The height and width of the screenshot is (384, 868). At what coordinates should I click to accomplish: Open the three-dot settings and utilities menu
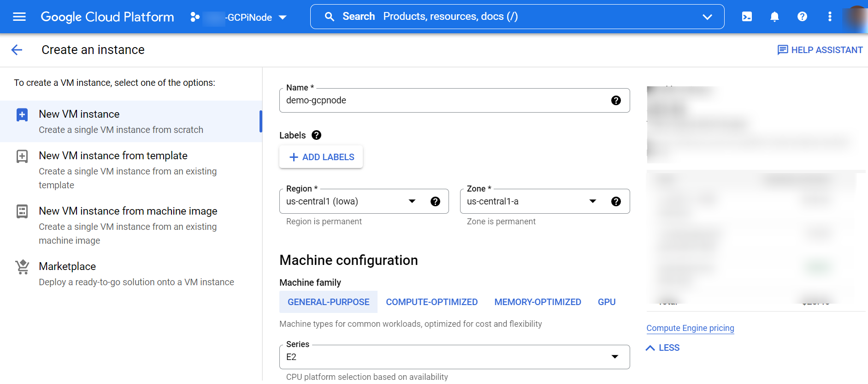click(x=830, y=17)
